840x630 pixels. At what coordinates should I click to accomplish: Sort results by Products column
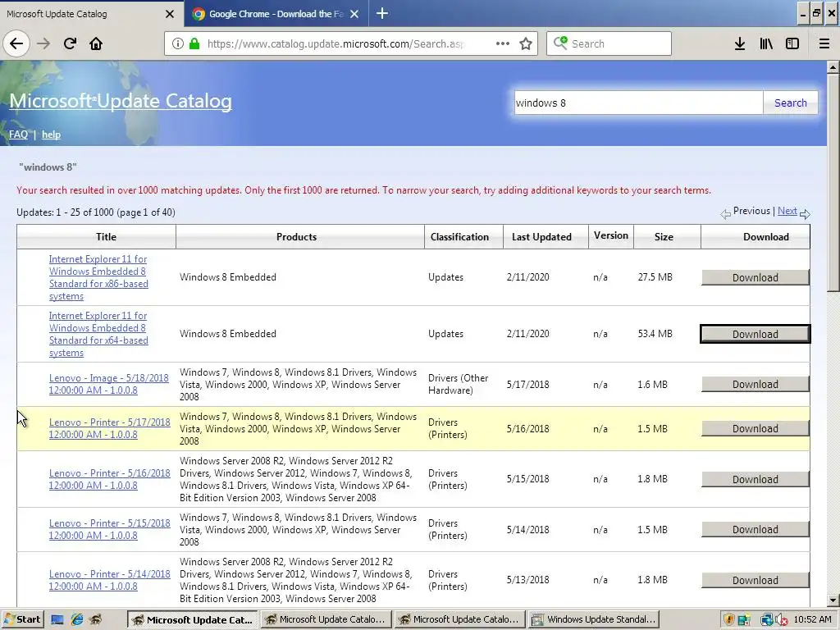click(296, 237)
